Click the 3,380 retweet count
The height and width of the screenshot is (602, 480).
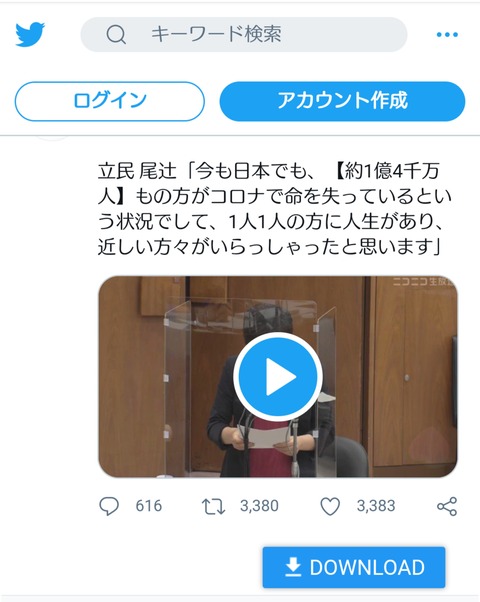[x=259, y=506]
